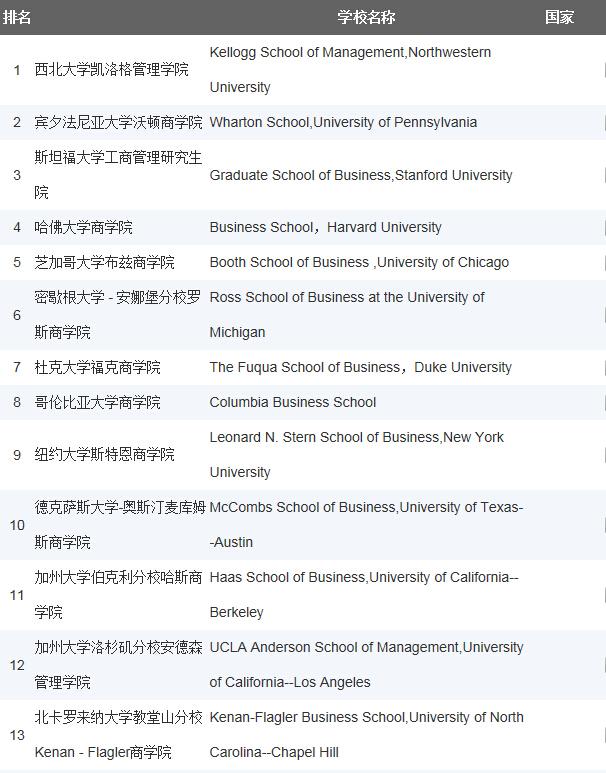Select UCLA Anderson School of Management entry
This screenshot has height=773, width=606.
[366, 665]
